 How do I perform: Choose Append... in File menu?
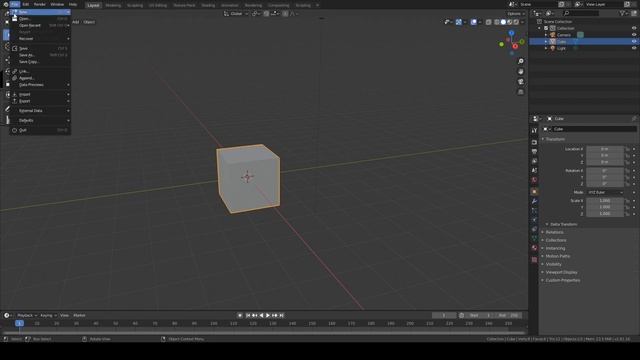pos(40,78)
